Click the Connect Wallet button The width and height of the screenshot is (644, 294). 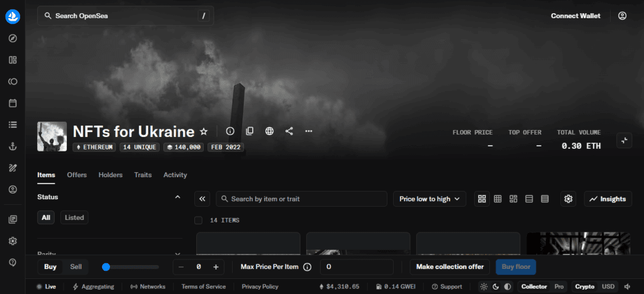pos(575,16)
